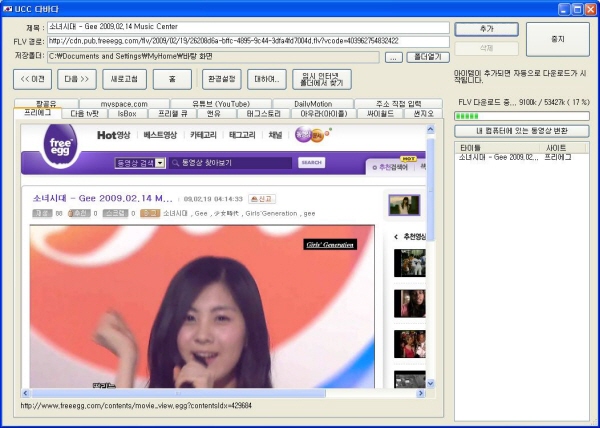Screen dimensions: 600x428
Task: Click the ... folder browse button
Action: coord(393,57)
